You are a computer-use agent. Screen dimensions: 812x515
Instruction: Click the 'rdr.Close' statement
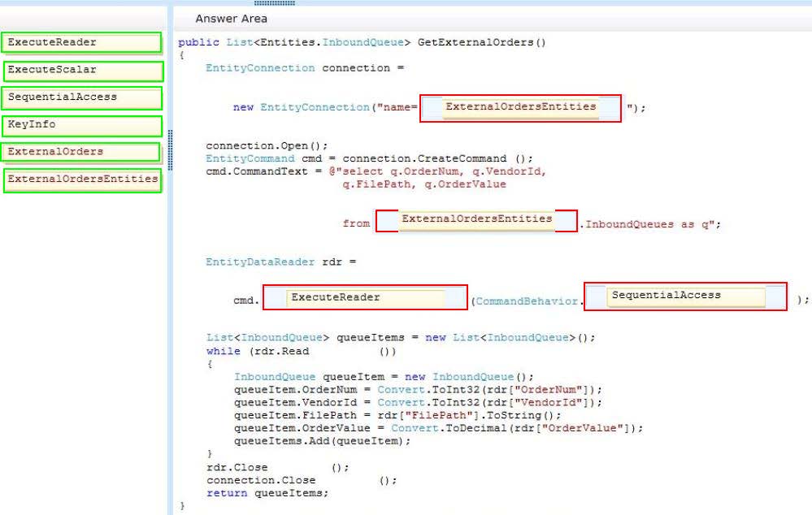(237, 467)
